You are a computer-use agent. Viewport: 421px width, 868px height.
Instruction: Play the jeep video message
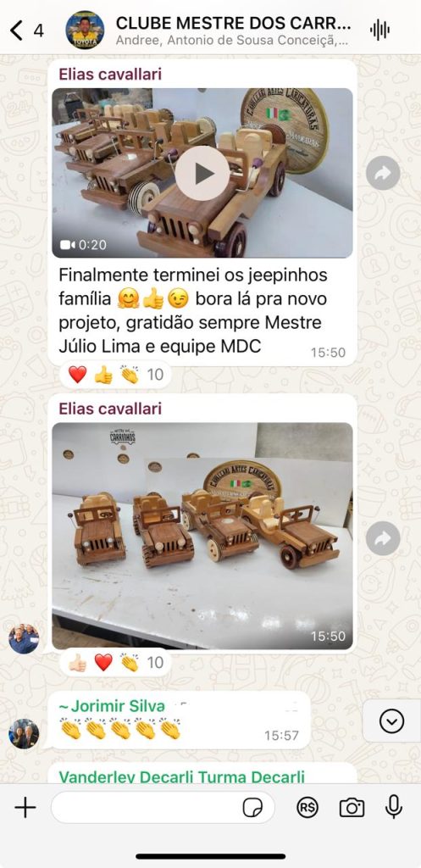202,173
